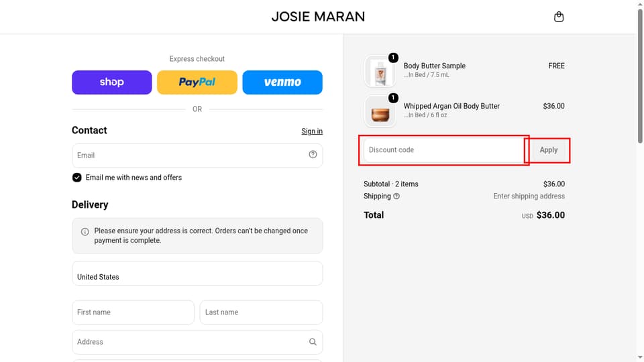The width and height of the screenshot is (644, 362).
Task: Focus the Last name field
Action: 261,312
